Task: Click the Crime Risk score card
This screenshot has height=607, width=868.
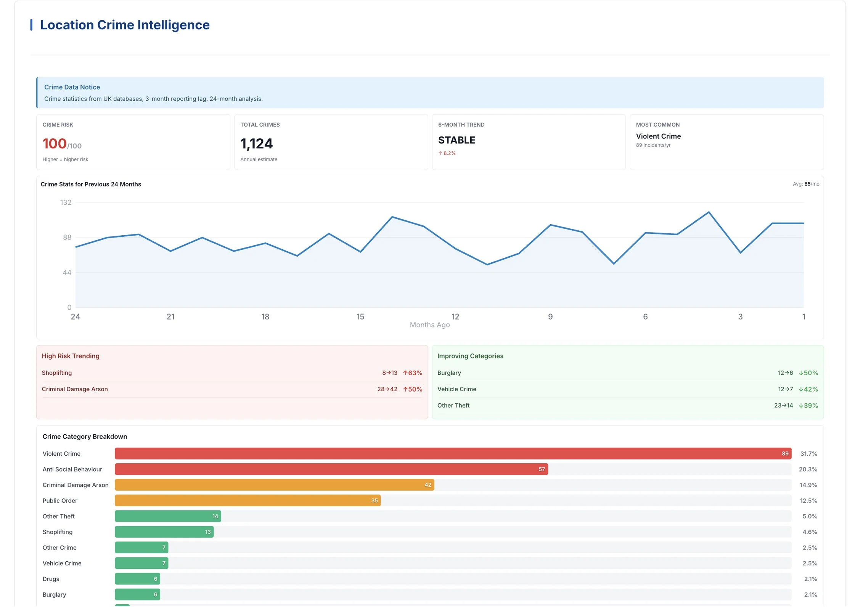Action: [x=133, y=142]
